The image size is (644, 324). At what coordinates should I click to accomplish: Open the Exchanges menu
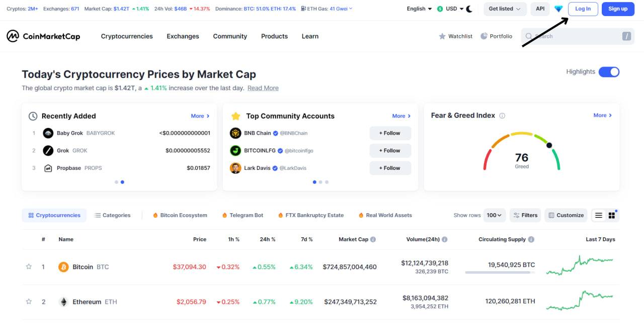point(183,36)
